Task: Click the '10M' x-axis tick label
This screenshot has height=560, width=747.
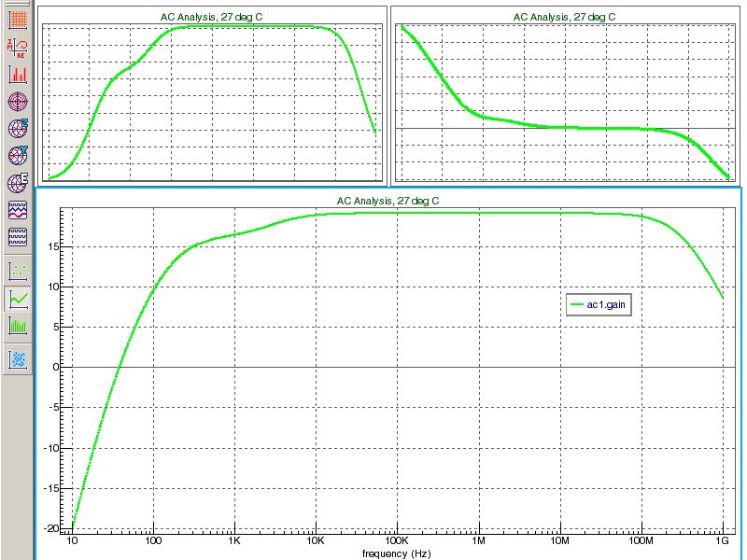Action: coord(559,540)
